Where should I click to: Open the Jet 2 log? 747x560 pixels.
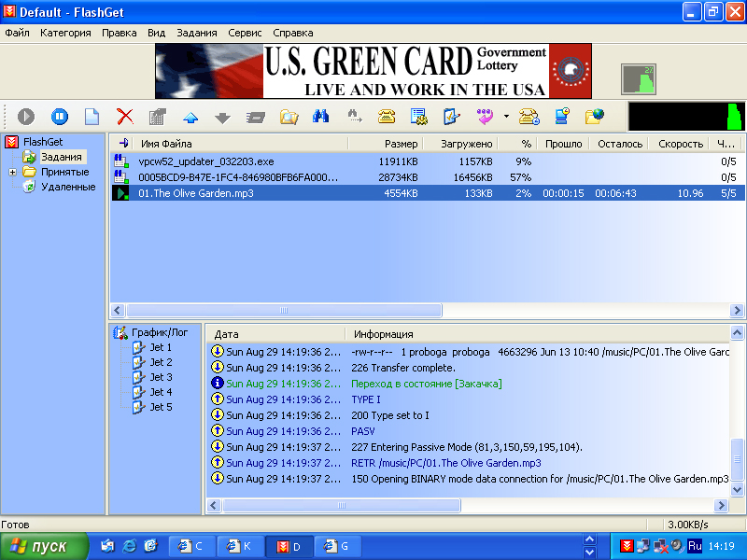coord(161,362)
